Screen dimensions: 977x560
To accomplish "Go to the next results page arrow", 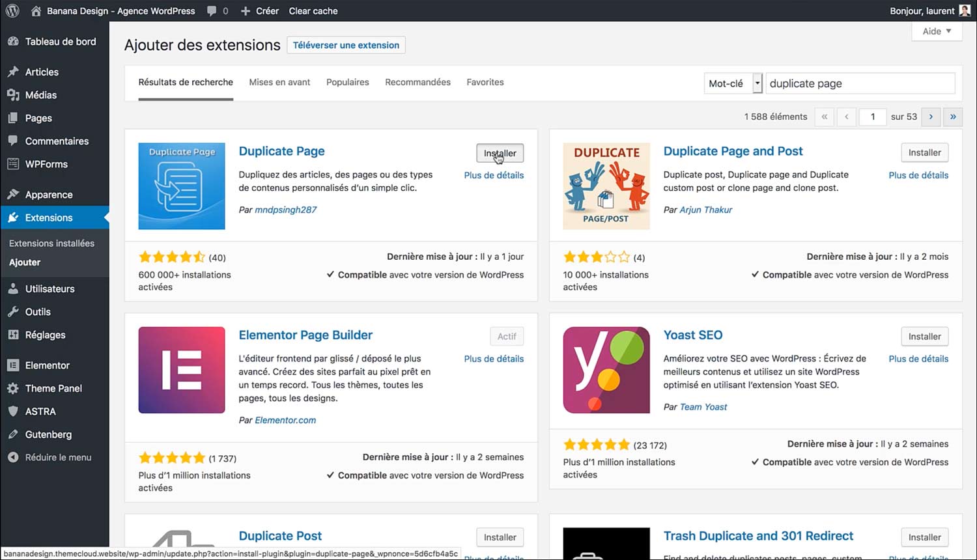I will (931, 117).
